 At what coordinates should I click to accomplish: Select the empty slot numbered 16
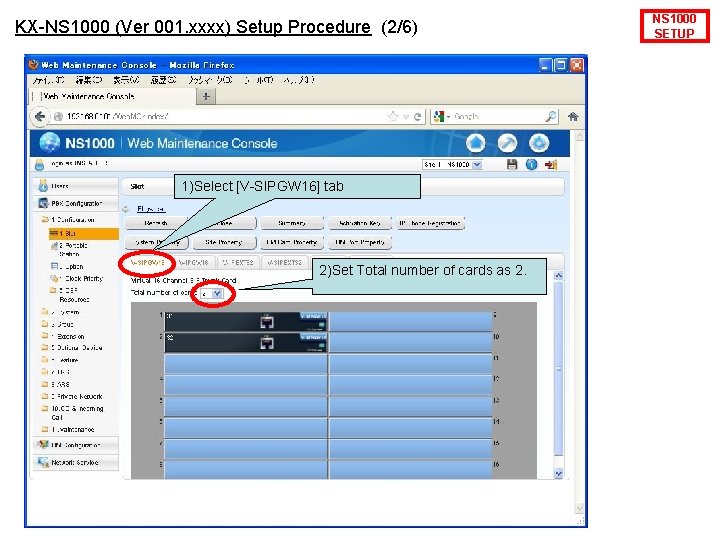coord(411,470)
